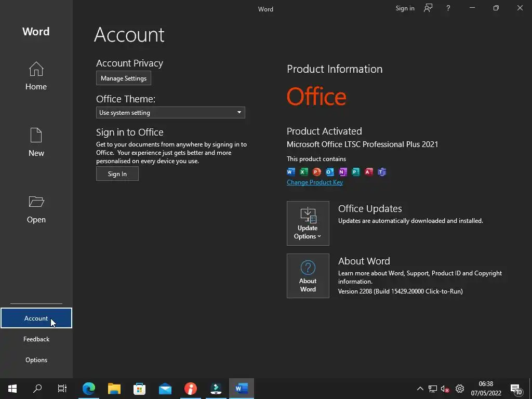The width and height of the screenshot is (532, 399).
Task: Click the Sign In button under Sign in to Office
Action: [117, 174]
